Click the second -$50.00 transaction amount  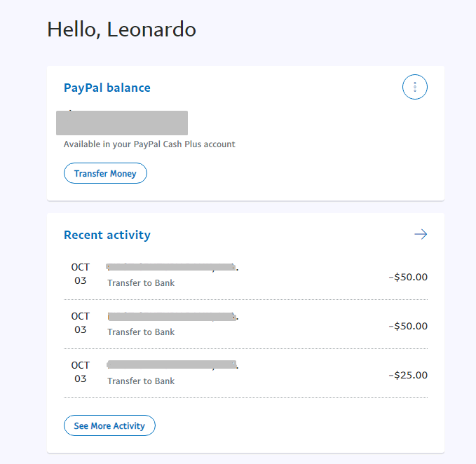point(408,326)
